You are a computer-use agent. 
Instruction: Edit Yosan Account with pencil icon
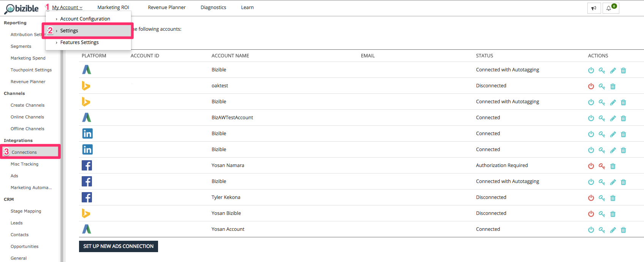pos(613,230)
